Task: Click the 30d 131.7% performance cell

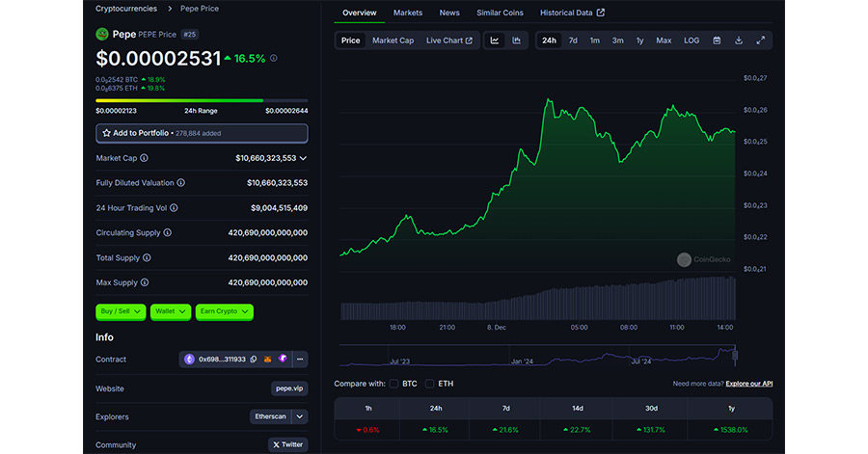Action: tap(651, 430)
